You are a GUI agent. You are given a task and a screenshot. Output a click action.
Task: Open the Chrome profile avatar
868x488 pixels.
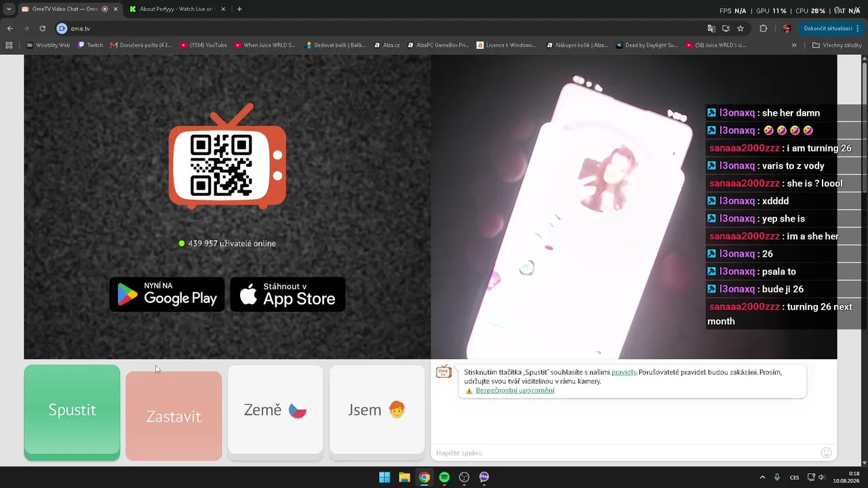click(x=787, y=28)
